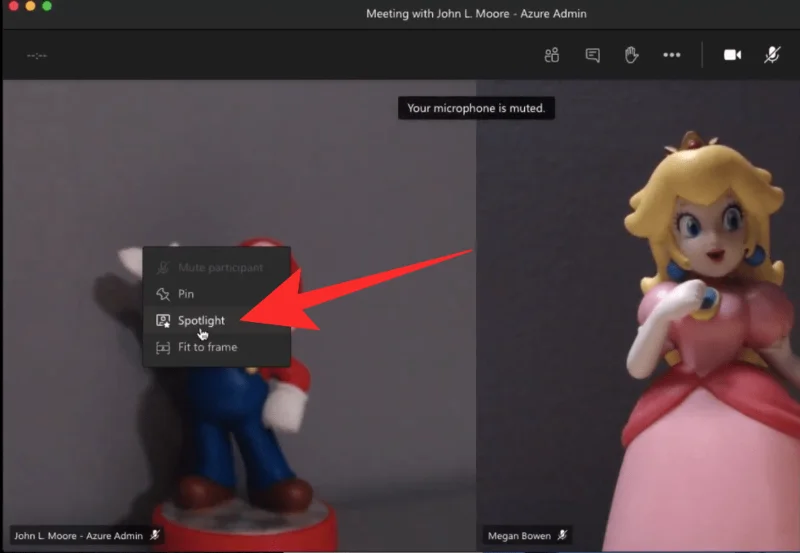800x553 pixels.
Task: Click the Mute participant microphone icon
Action: (x=163, y=267)
